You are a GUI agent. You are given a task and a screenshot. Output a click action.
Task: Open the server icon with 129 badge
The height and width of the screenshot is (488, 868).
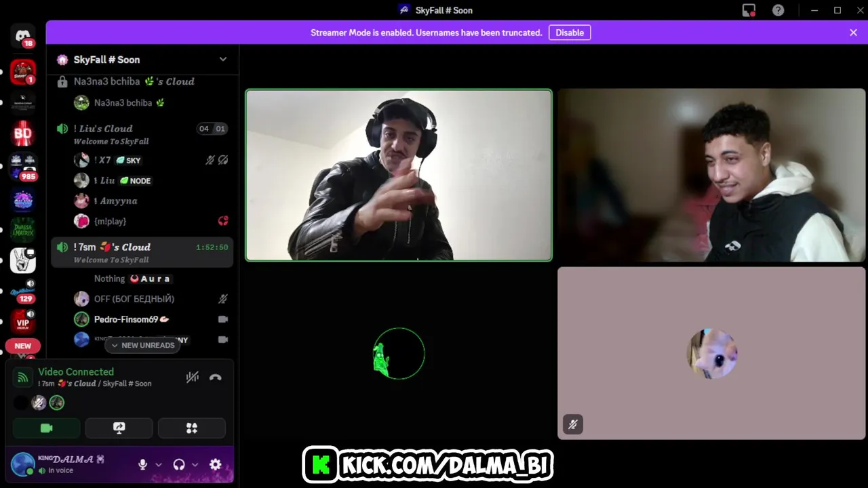23,291
